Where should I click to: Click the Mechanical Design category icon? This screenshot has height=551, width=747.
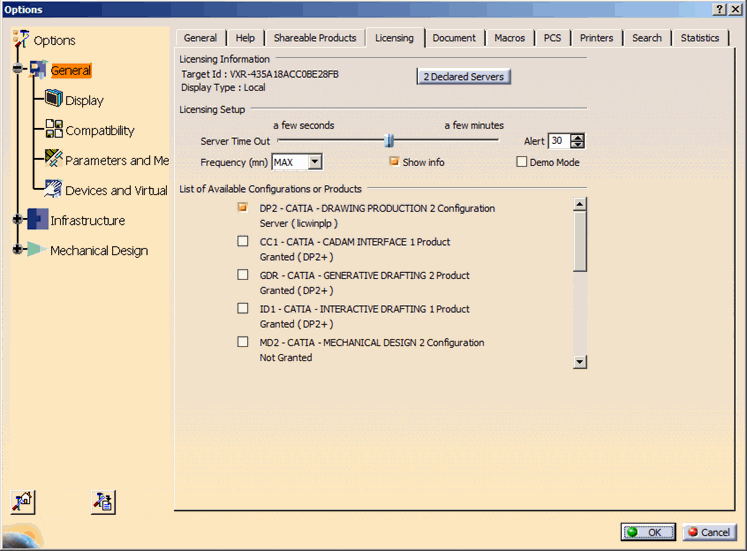pos(37,250)
